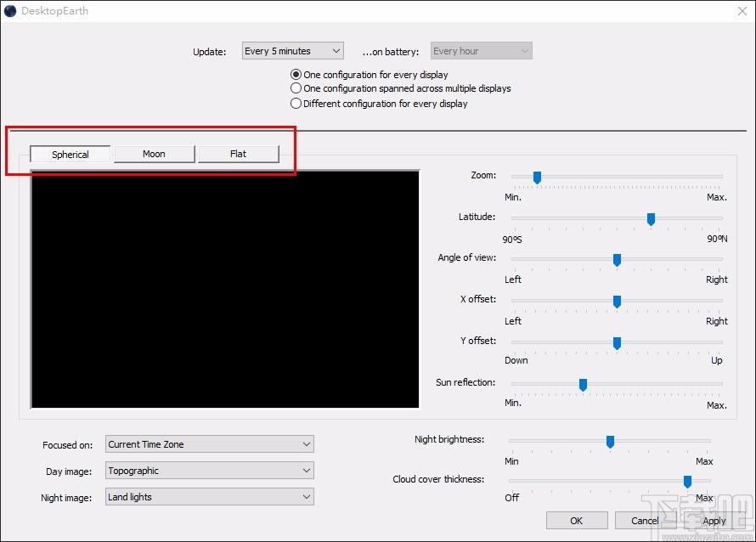Click the Latitude slider handle
This screenshot has width=756, height=542.
point(651,219)
